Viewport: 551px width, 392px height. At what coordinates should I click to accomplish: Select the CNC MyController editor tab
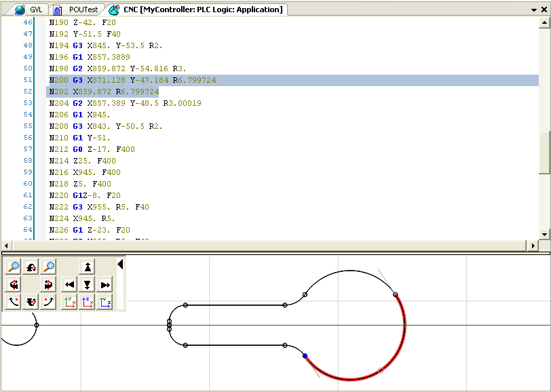pyautogui.click(x=195, y=9)
